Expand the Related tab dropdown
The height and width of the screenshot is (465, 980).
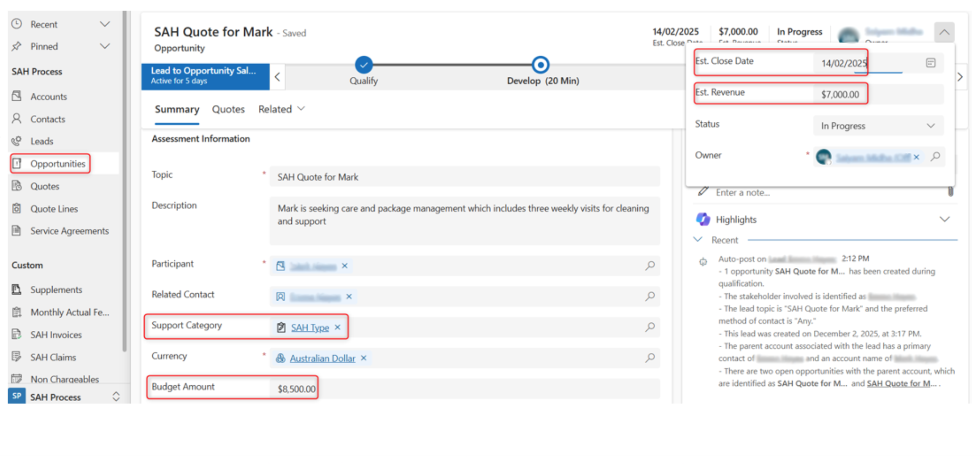(x=282, y=109)
